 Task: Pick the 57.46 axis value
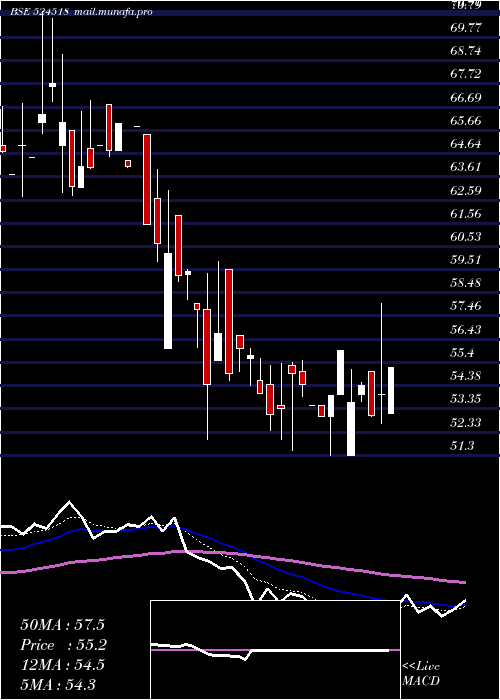pos(466,306)
